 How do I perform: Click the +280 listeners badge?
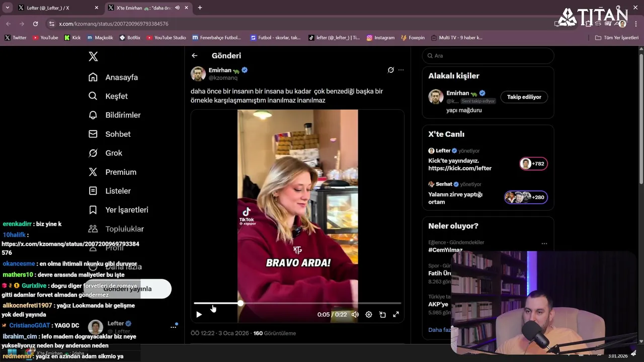(x=526, y=197)
